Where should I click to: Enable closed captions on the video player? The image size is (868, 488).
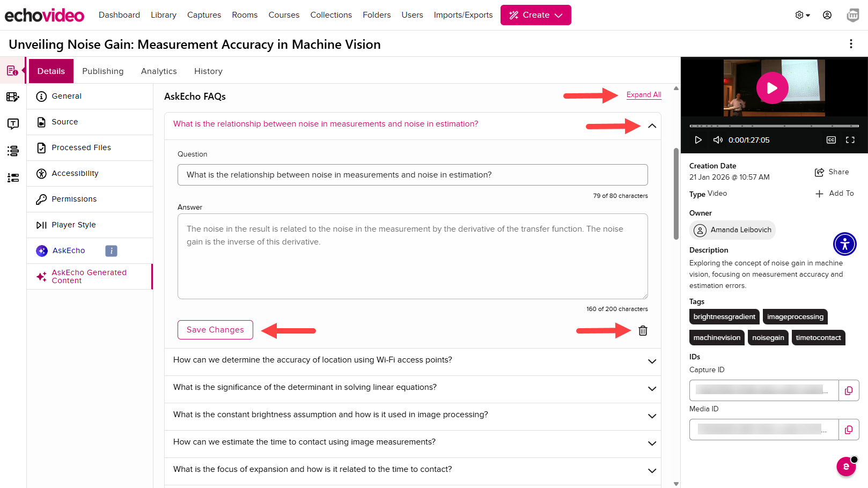click(x=830, y=139)
